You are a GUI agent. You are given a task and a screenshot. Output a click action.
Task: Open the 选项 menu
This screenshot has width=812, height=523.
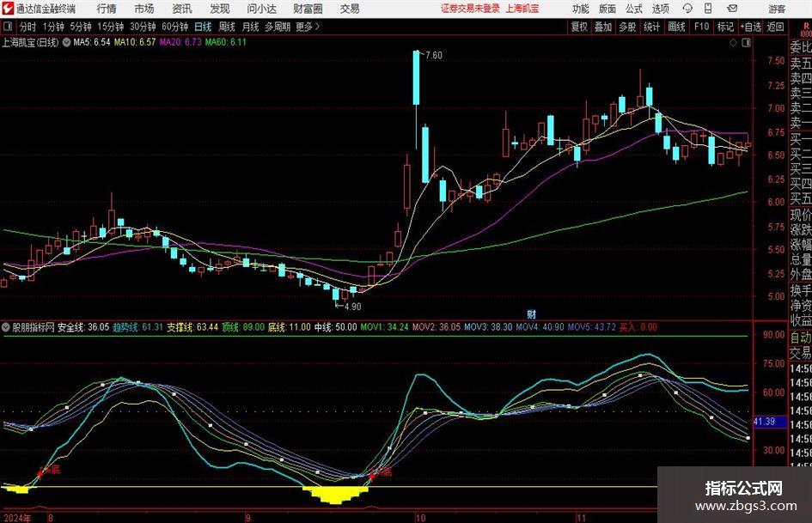[660, 9]
